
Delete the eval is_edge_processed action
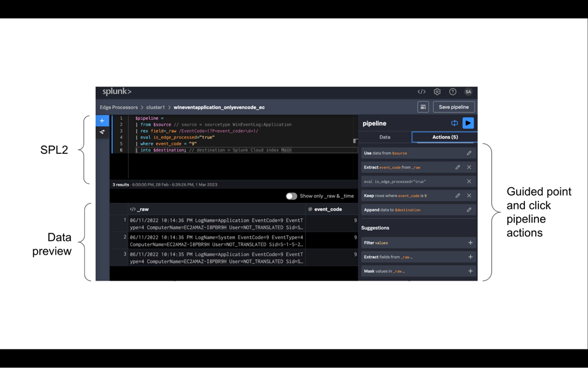(x=469, y=182)
